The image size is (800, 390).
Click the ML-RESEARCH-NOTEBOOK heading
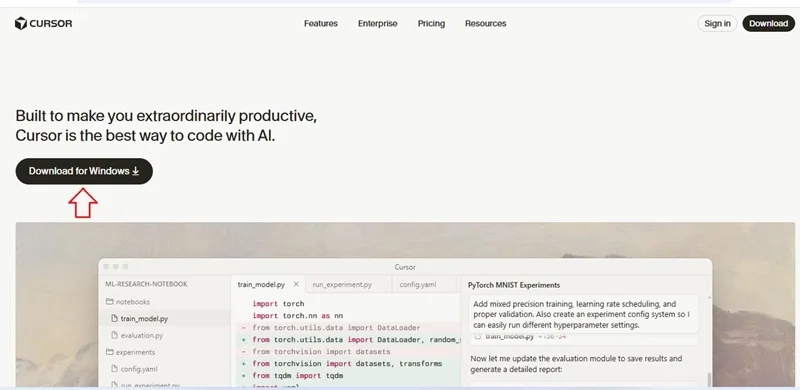pos(146,284)
